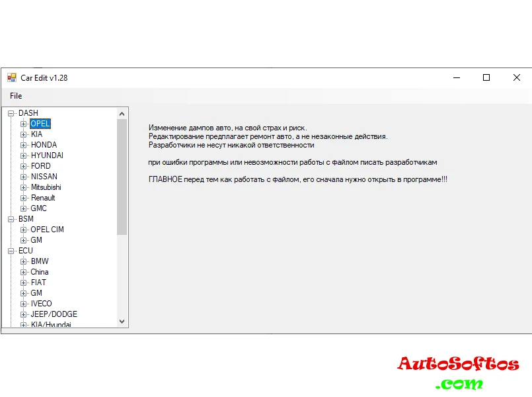Select OPEL CIM under BSM
The width and height of the screenshot is (532, 397).
pos(47,230)
